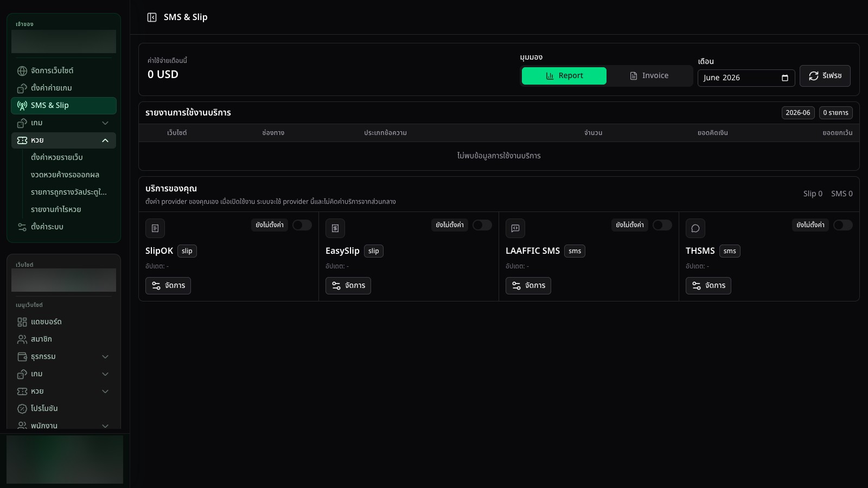This screenshot has height=488, width=868.
Task: Switch to the Invoice view tab
Action: pyautogui.click(x=649, y=76)
